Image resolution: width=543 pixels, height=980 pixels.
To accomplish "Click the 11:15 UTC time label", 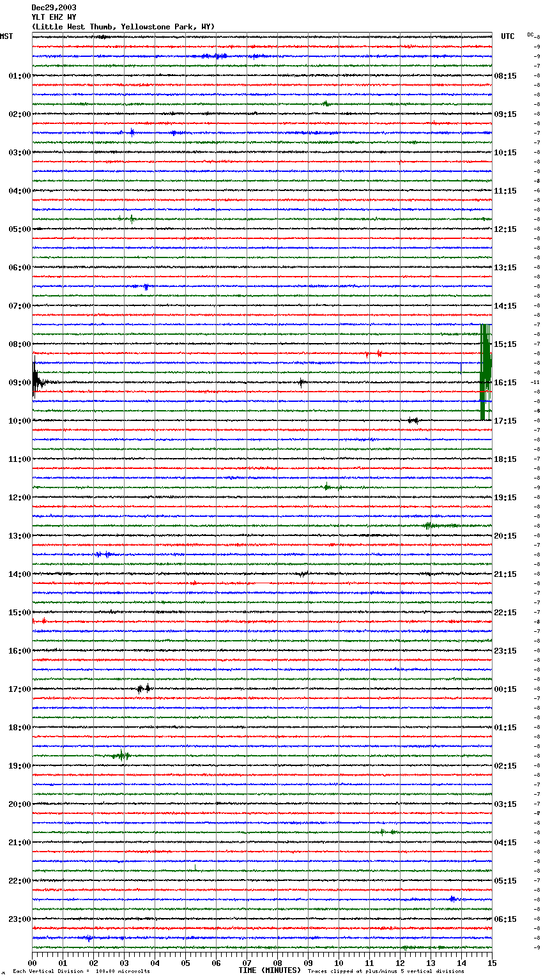I will [x=505, y=191].
